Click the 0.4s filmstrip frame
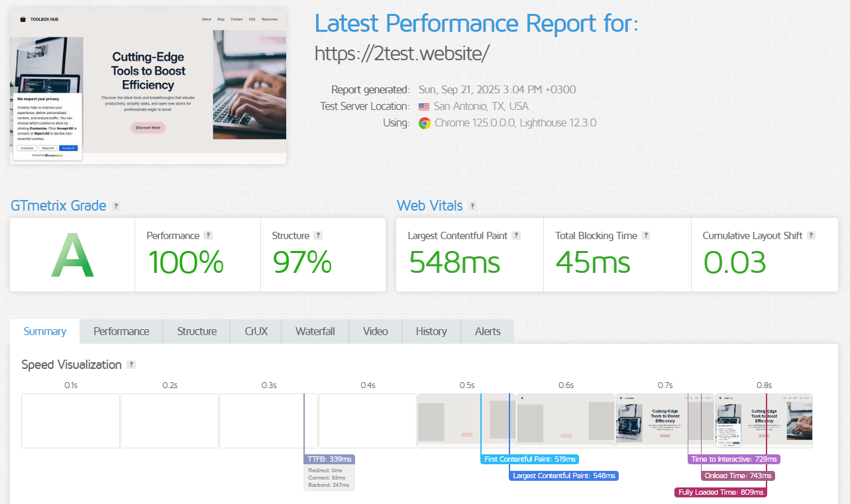This screenshot has height=504, width=850. click(368, 421)
